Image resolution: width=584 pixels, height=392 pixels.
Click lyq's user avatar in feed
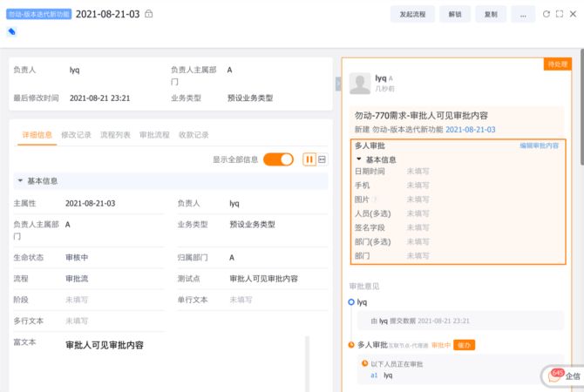pos(359,83)
